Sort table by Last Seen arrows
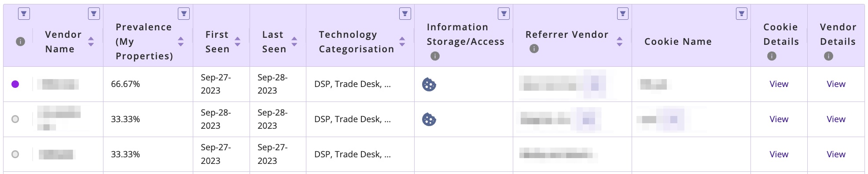The height and width of the screenshot is (174, 868). pyautogui.click(x=294, y=42)
